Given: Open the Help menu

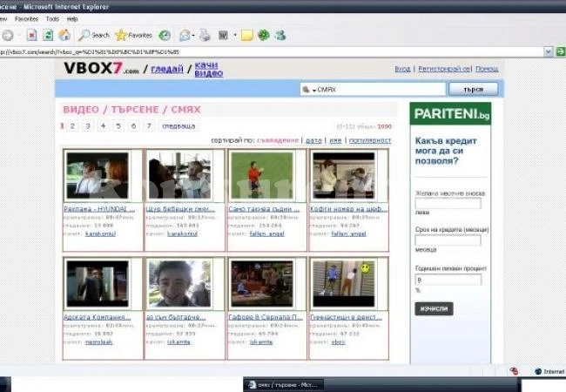Looking at the screenshot, I should 72,19.
